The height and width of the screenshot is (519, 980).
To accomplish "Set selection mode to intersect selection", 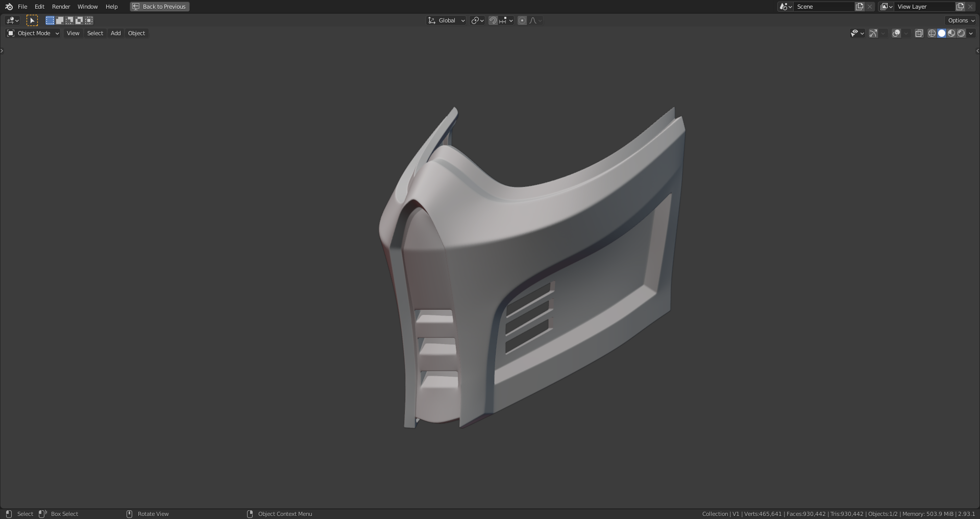I will [89, 20].
